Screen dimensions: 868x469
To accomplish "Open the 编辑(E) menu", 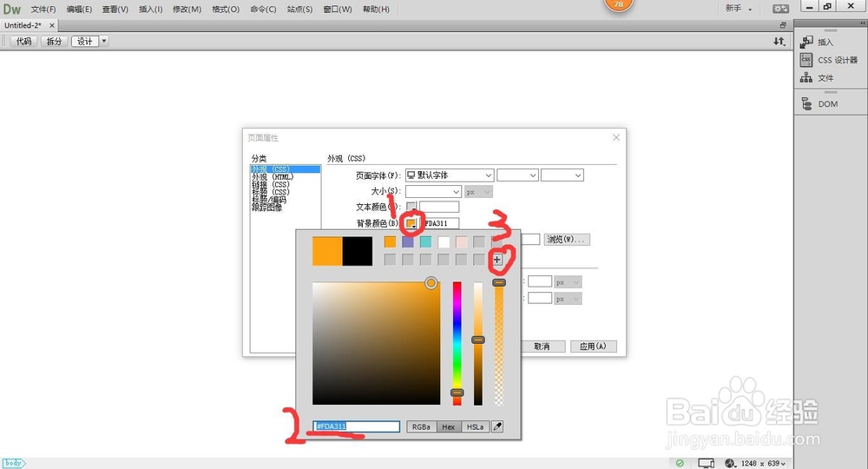I will (x=79, y=9).
